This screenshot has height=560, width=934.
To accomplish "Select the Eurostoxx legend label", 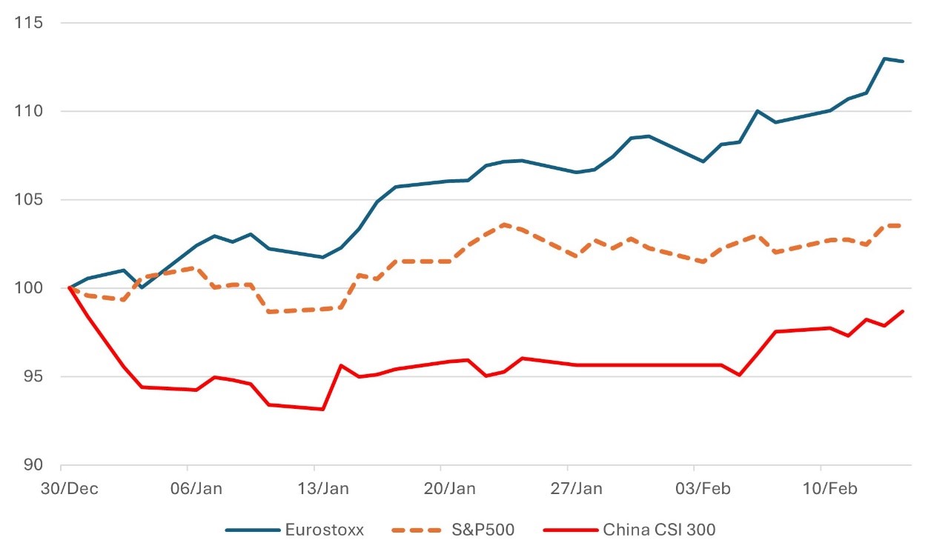I will (x=324, y=530).
